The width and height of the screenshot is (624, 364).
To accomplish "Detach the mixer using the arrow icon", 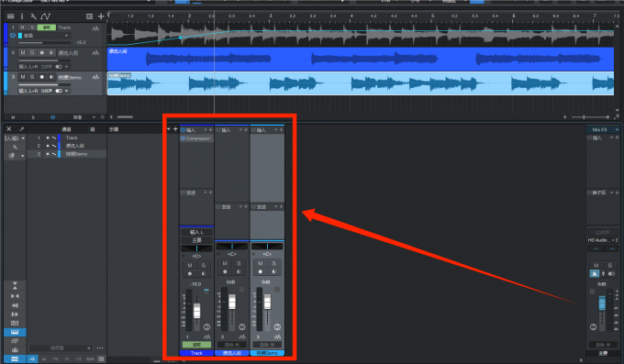I will [x=21, y=129].
